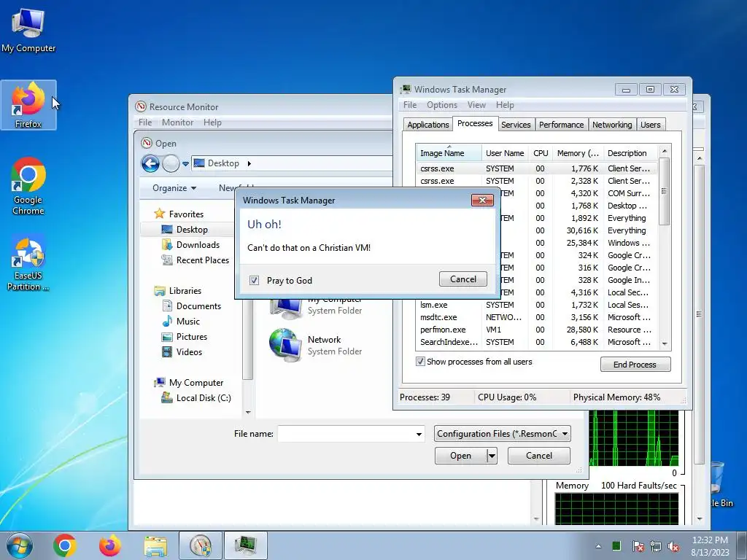Open Resource Monitor File menu
The height and width of the screenshot is (560, 747).
tap(145, 122)
